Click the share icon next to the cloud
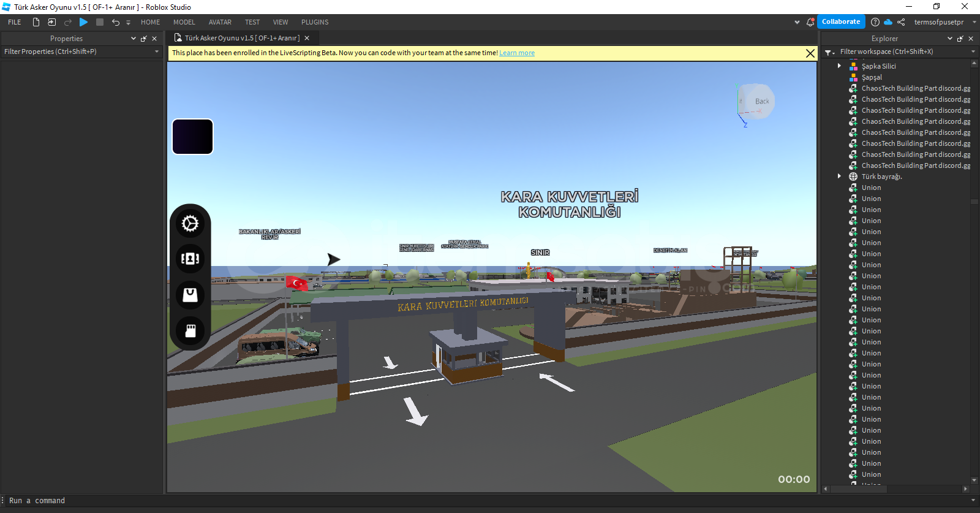The height and width of the screenshot is (513, 980). [x=901, y=22]
